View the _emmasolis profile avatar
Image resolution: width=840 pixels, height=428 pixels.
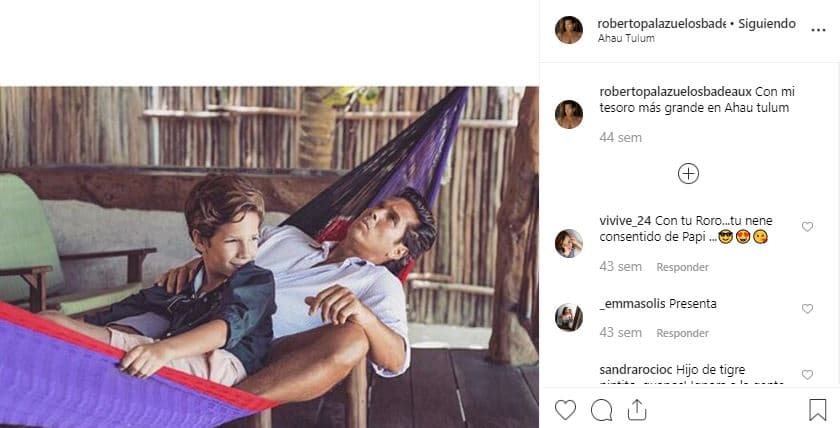(x=569, y=317)
